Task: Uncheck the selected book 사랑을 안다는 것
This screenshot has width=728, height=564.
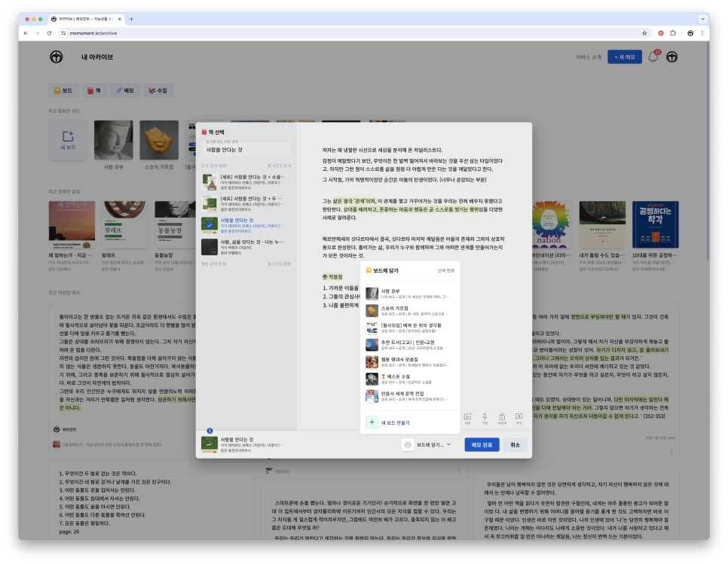Action: (210, 225)
